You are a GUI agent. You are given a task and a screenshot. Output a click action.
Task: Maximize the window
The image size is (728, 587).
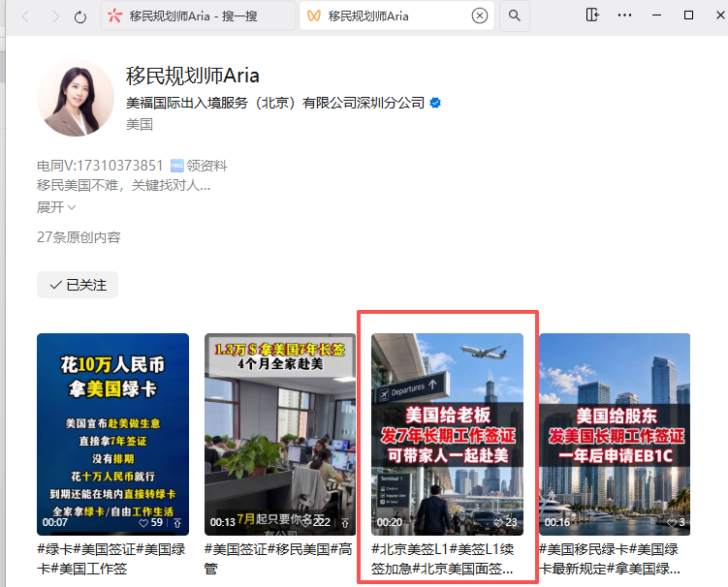click(688, 15)
